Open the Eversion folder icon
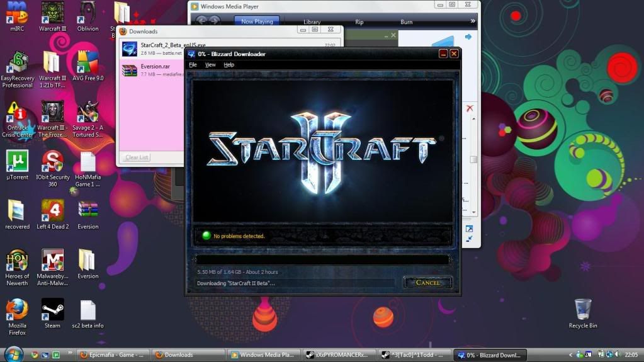Viewport: 644px width, 362px height. (88, 264)
